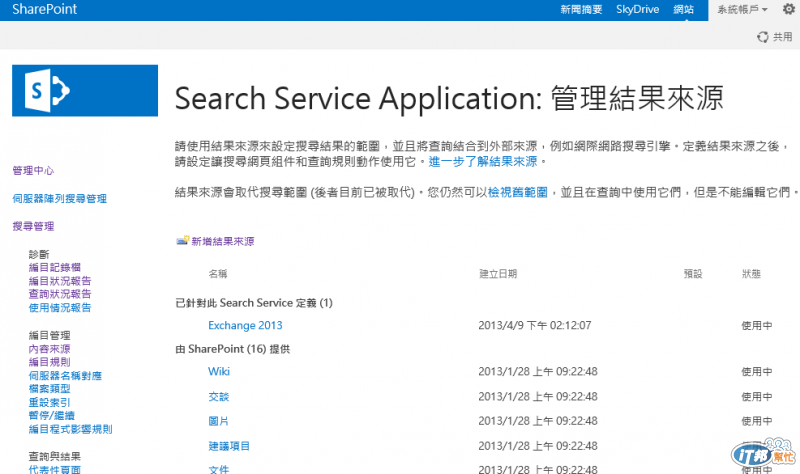Viewport: 800px width, 474px height.
Task: Open SkyDrive in top navigation
Action: 637,10
